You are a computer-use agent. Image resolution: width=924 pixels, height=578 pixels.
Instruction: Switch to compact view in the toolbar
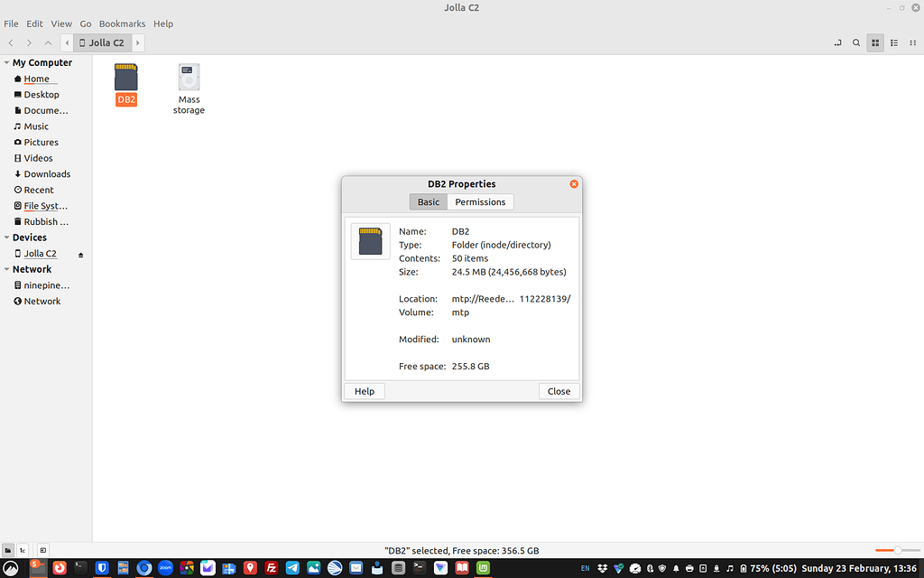point(914,42)
